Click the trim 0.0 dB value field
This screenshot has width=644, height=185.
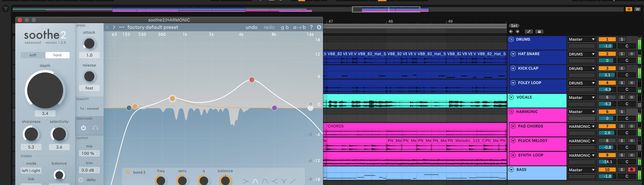tap(89, 170)
